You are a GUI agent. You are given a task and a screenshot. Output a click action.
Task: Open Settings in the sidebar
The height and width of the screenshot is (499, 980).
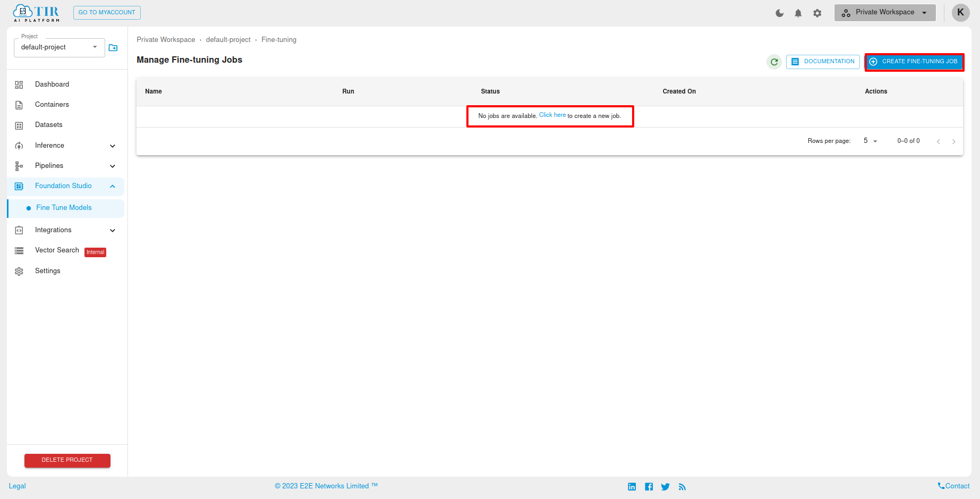click(48, 271)
